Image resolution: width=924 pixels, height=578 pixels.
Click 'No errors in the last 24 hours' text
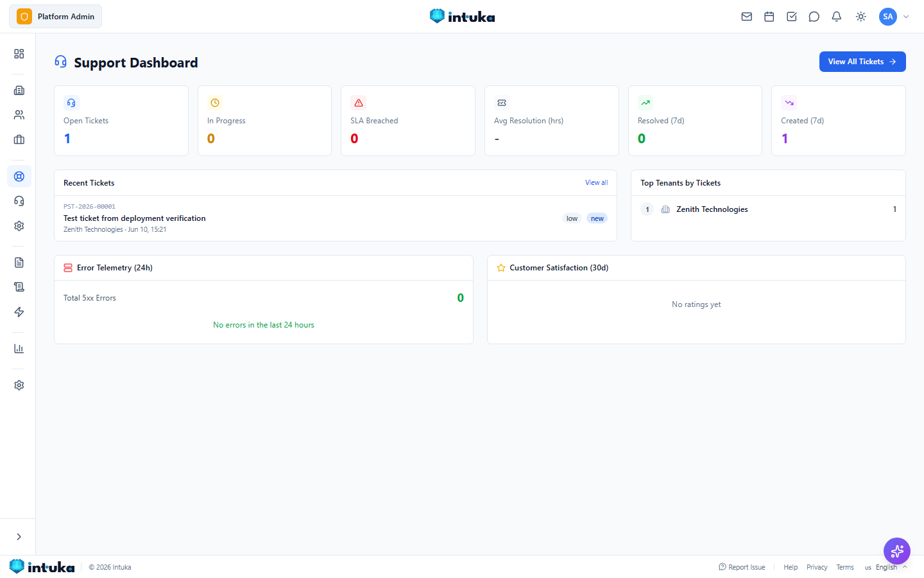click(264, 325)
